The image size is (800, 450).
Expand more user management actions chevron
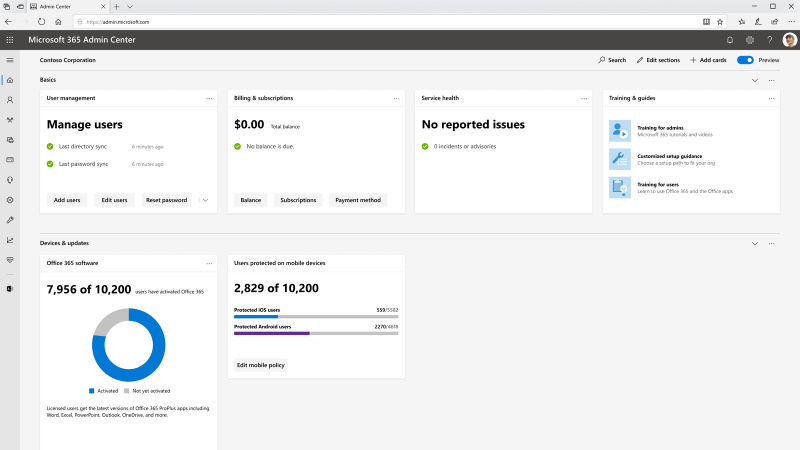[x=205, y=200]
